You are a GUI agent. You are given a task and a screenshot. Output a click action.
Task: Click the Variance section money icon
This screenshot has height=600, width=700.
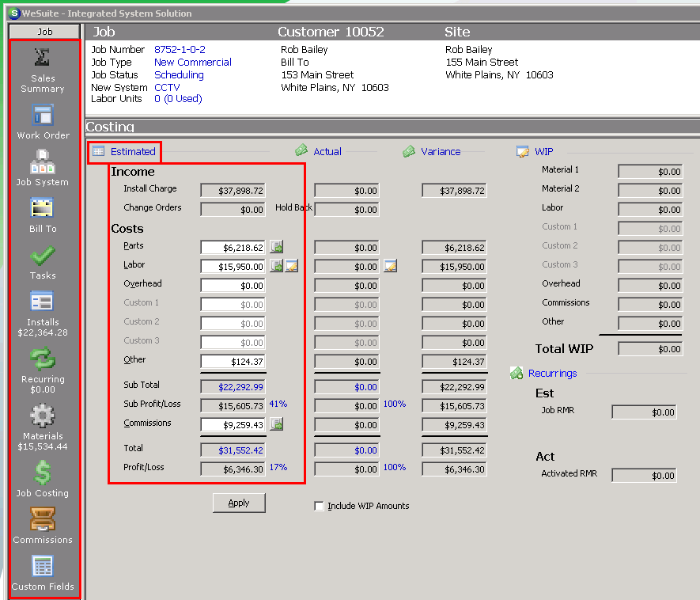coord(409,151)
